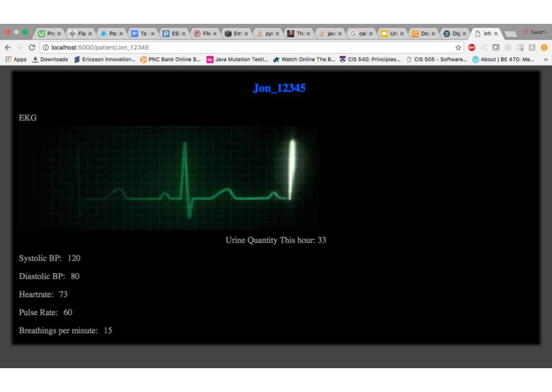The image size is (552, 392).
Task: Click the EKG waveform image
Action: [169, 178]
